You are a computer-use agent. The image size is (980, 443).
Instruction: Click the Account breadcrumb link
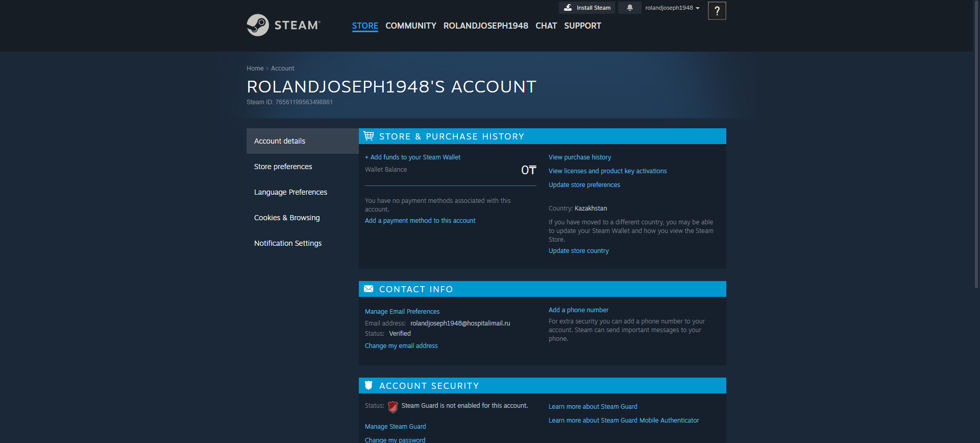tap(282, 68)
